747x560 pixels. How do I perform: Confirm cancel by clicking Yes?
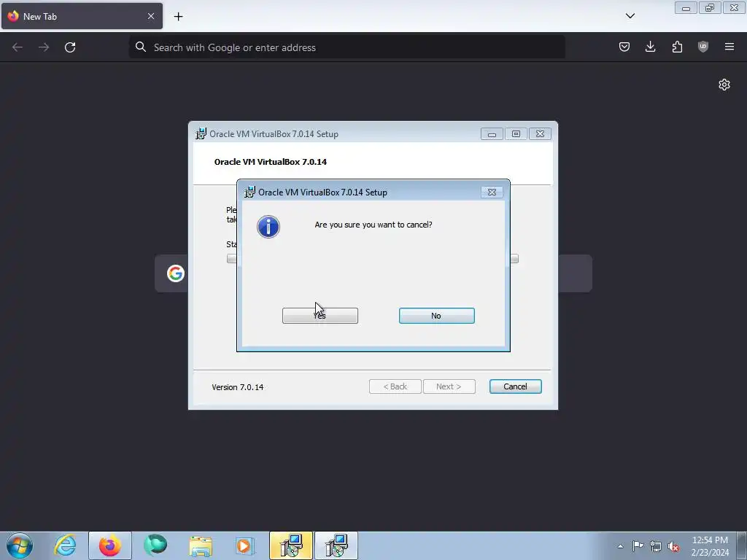pyautogui.click(x=320, y=316)
